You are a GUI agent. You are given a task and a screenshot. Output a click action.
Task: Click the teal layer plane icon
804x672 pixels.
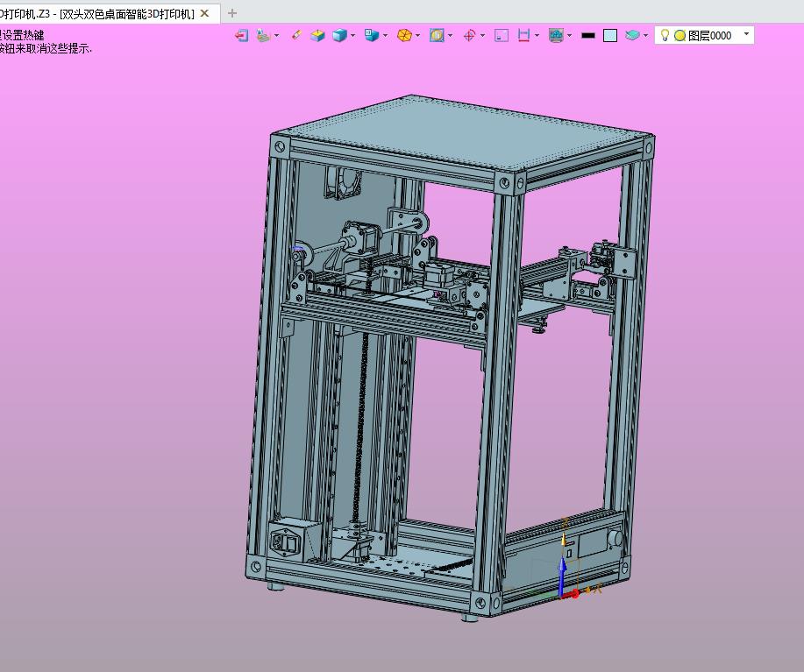point(632,35)
